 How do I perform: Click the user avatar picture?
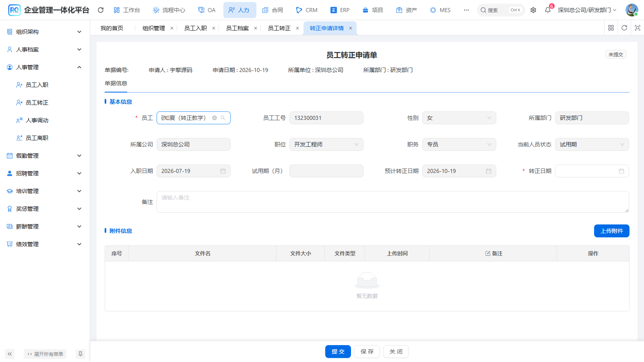[632, 10]
